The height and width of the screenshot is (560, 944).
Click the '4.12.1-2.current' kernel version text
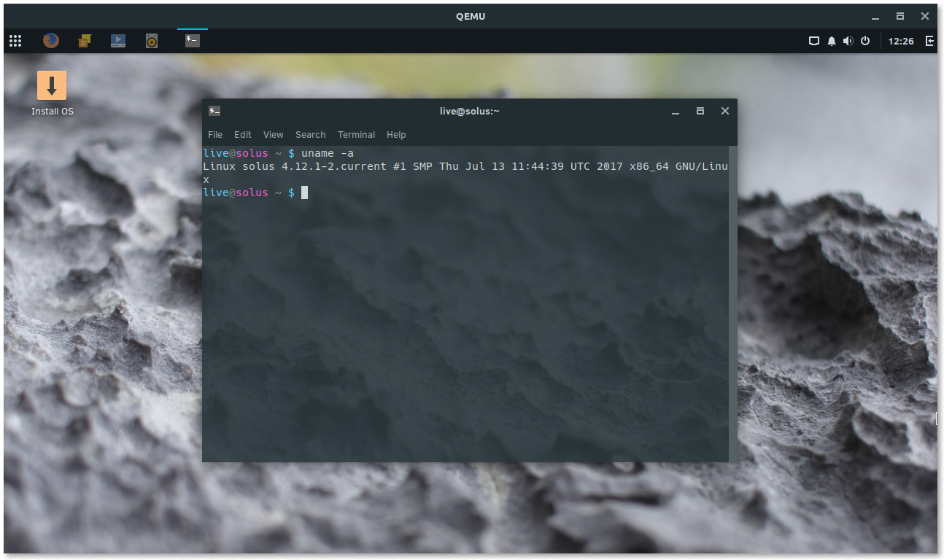pos(334,166)
